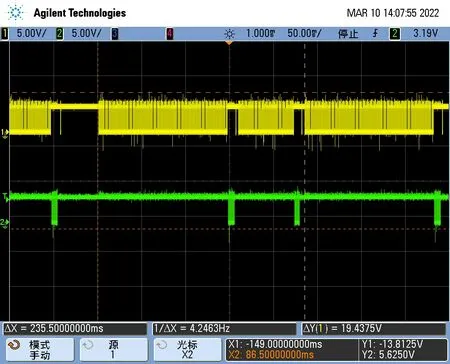The width and height of the screenshot is (450, 364).
Task: Enable channel 3 indicator badge
Action: point(115,34)
